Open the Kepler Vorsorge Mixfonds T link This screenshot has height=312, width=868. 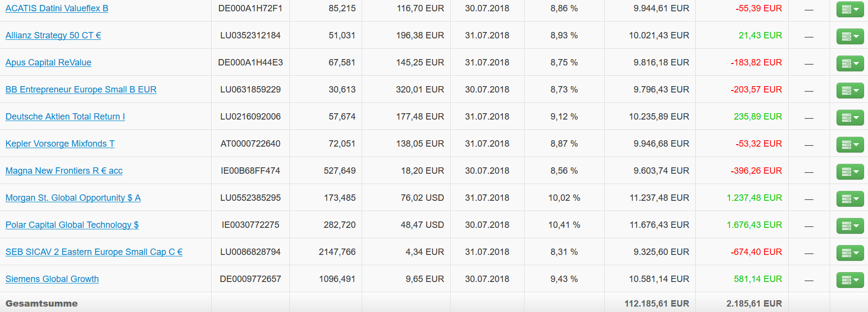point(60,144)
